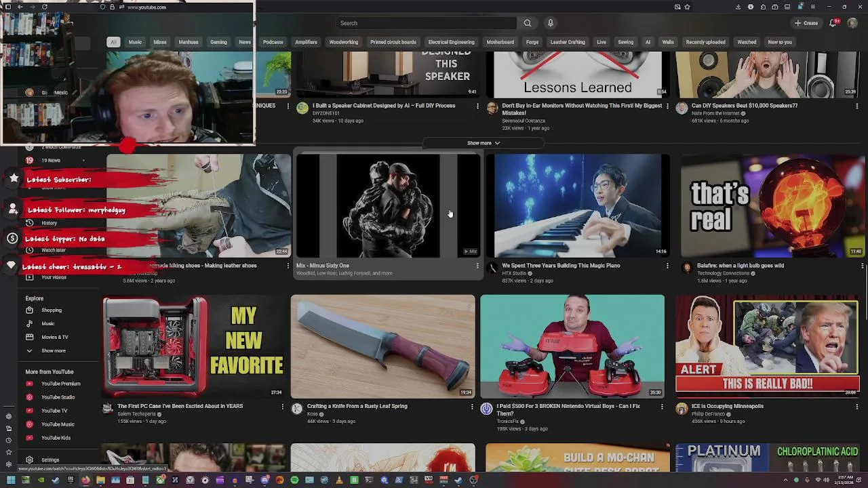Select the Woodworking filter chip
The height and width of the screenshot is (488, 868).
tap(344, 42)
